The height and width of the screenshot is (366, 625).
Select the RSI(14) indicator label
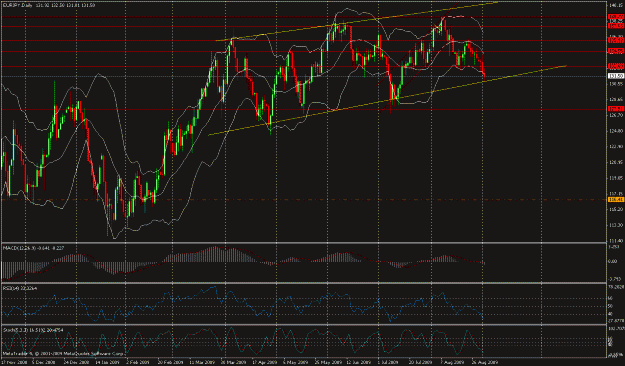(x=20, y=288)
